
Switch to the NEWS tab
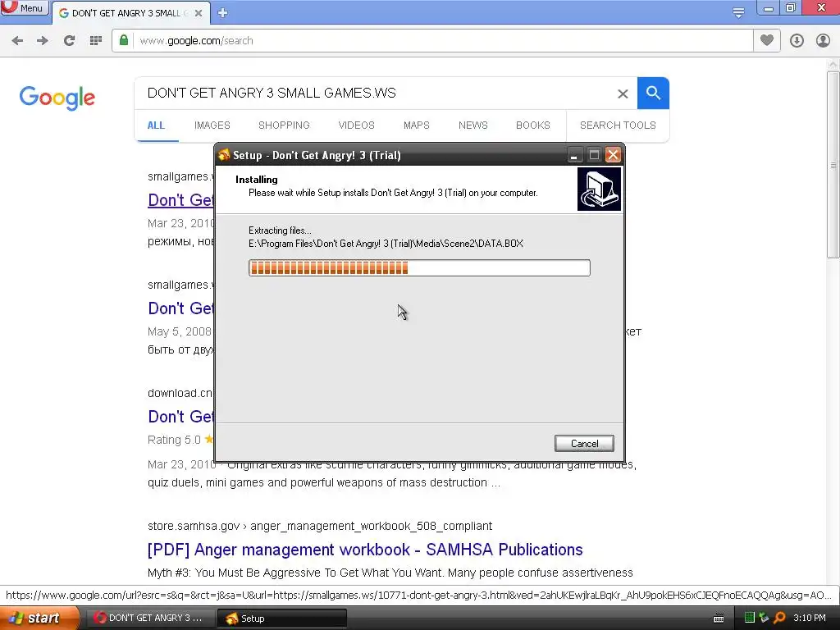coord(473,126)
